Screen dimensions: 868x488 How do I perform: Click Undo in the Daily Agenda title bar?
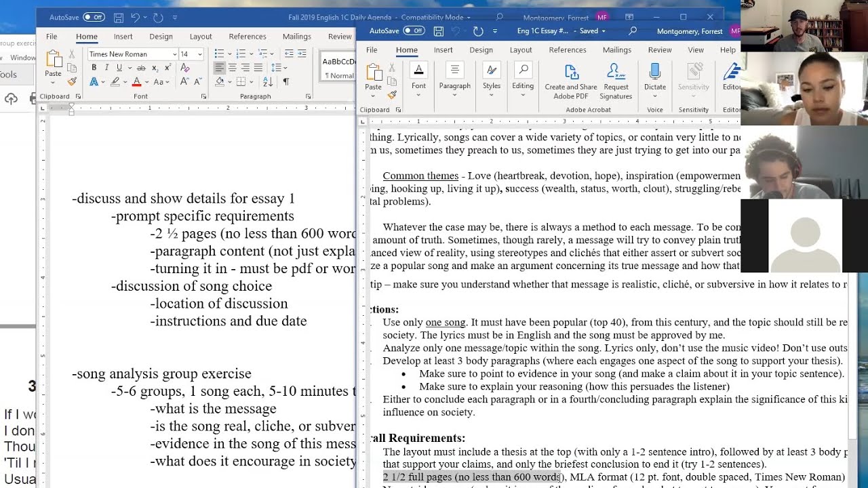coord(135,17)
